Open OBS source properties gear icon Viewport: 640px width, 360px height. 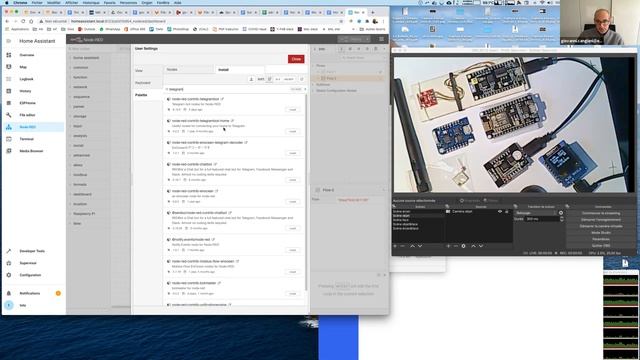tap(463, 246)
